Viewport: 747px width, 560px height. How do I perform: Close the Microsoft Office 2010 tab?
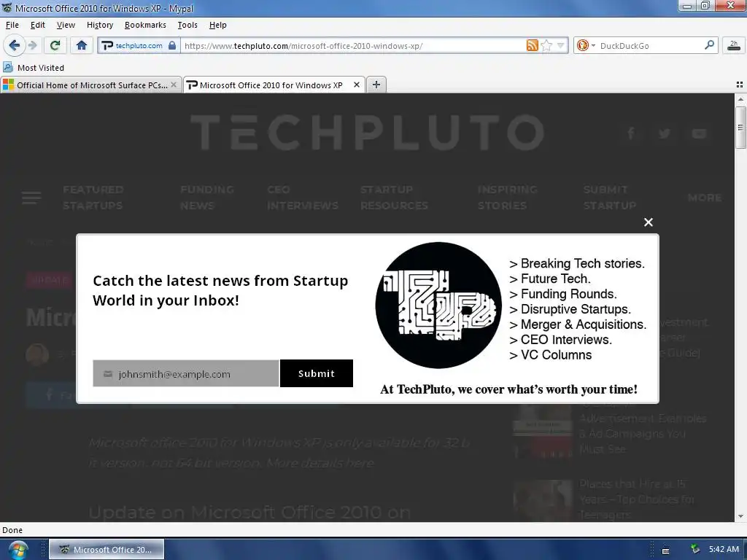point(356,85)
